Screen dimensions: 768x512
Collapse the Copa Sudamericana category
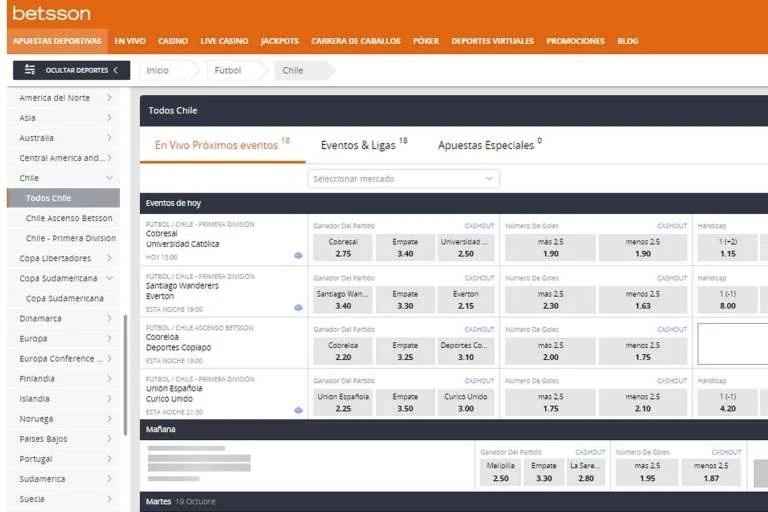[64, 278]
